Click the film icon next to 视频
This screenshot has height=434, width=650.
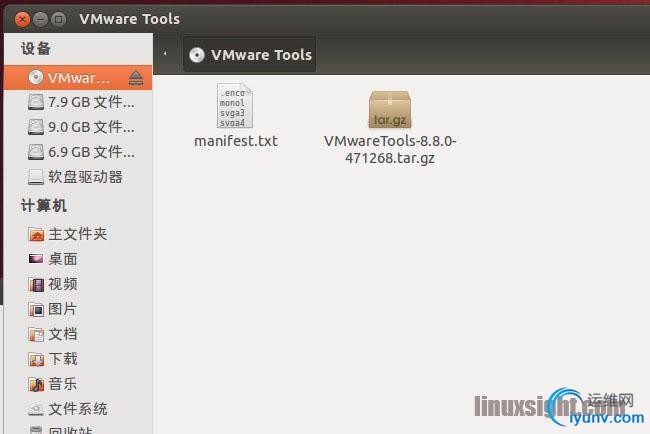(x=36, y=284)
